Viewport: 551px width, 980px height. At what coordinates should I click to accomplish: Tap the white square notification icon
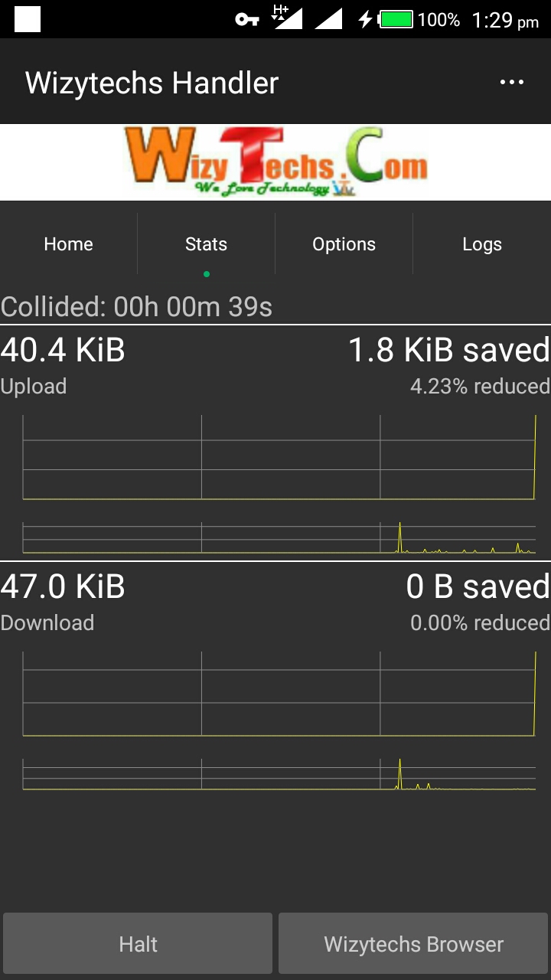coord(28,19)
